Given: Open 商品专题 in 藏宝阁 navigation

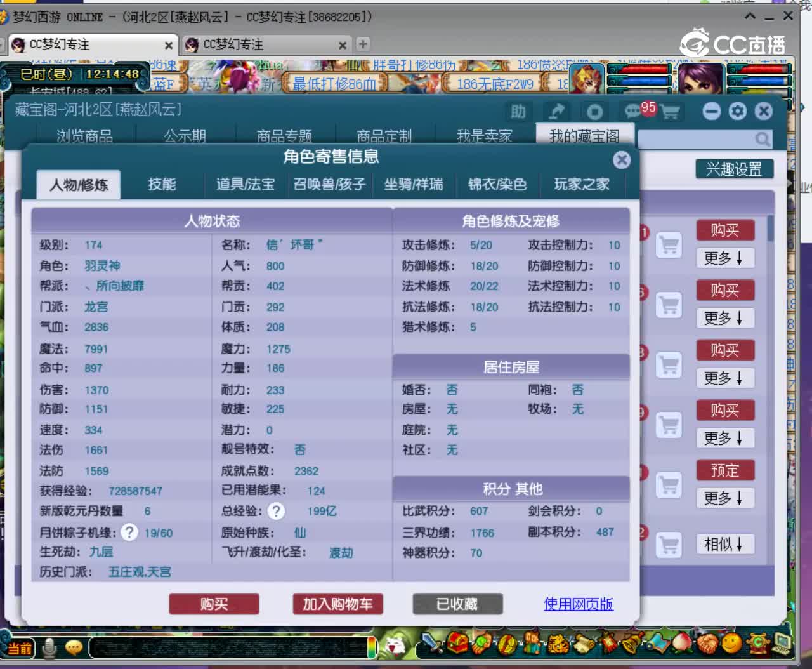Looking at the screenshot, I should 284,136.
